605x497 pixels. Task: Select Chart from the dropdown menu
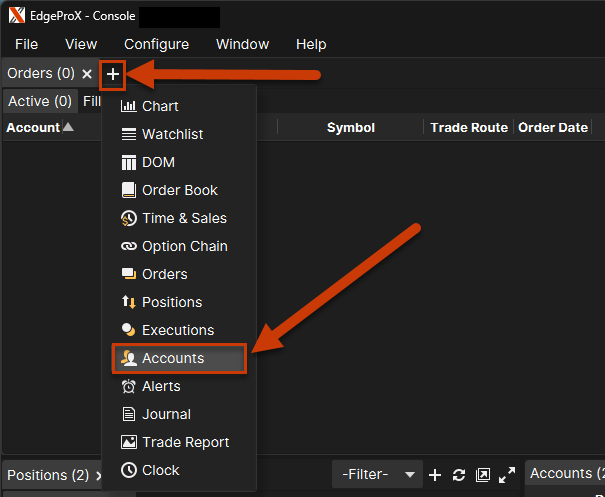click(160, 106)
